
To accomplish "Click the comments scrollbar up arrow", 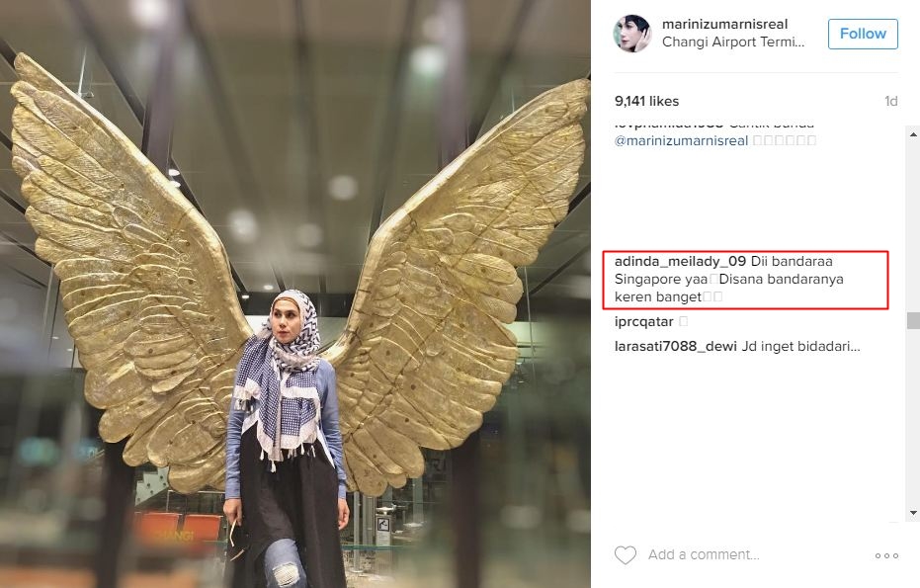I will click(x=913, y=134).
